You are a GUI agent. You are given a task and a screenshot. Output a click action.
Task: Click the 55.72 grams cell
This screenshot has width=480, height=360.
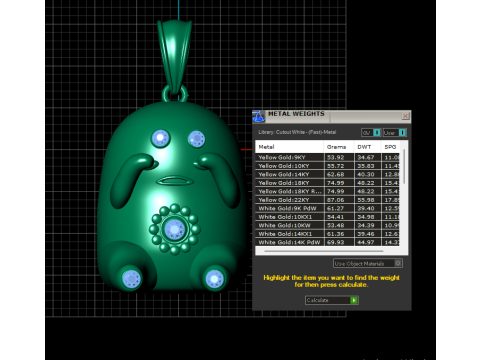339,166
